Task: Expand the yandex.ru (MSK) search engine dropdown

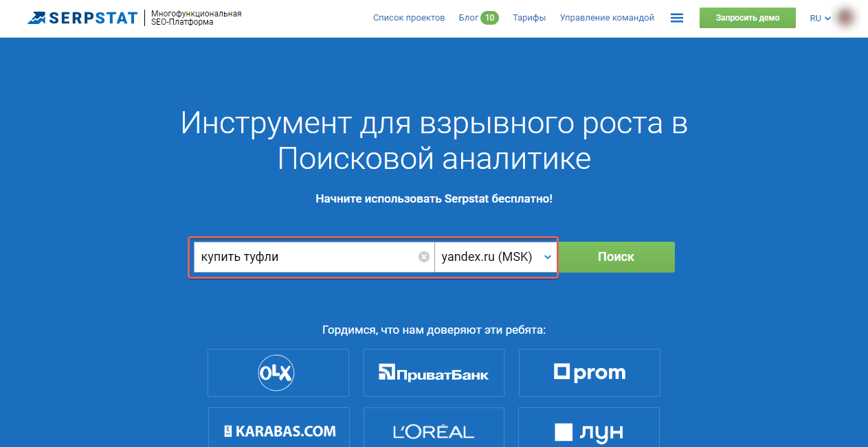Action: click(496, 257)
